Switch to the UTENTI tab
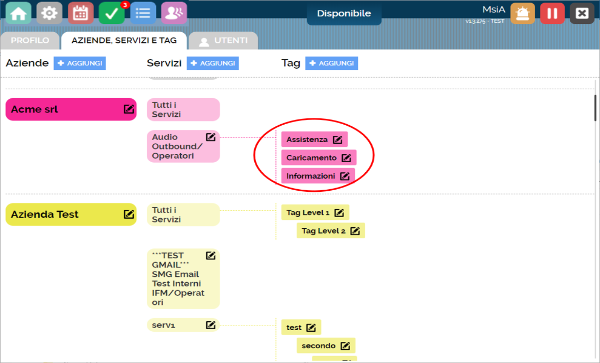This screenshot has height=363, width=600. pyautogui.click(x=223, y=41)
